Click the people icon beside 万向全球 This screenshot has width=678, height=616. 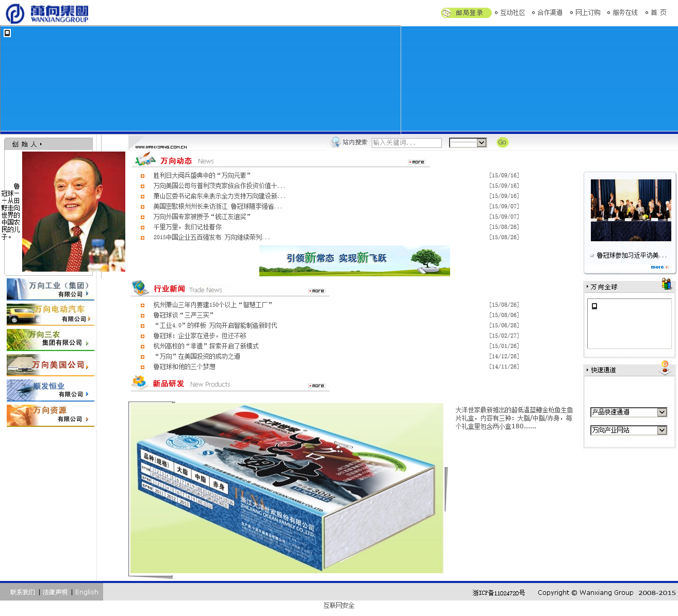coord(667,284)
